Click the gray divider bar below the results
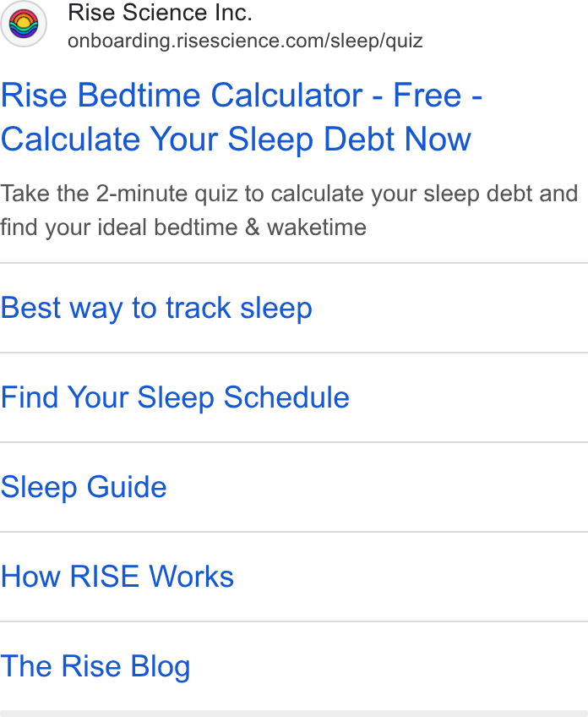This screenshot has height=717, width=588. (x=294, y=714)
